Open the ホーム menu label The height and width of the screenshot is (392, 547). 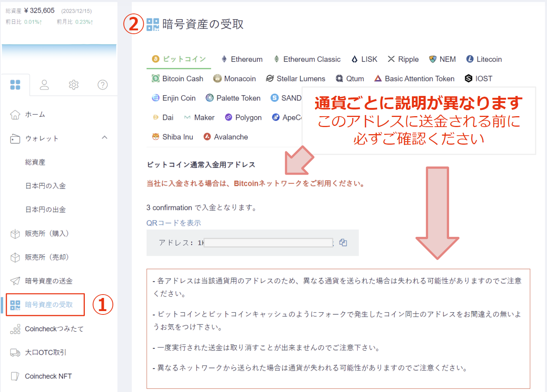point(35,115)
